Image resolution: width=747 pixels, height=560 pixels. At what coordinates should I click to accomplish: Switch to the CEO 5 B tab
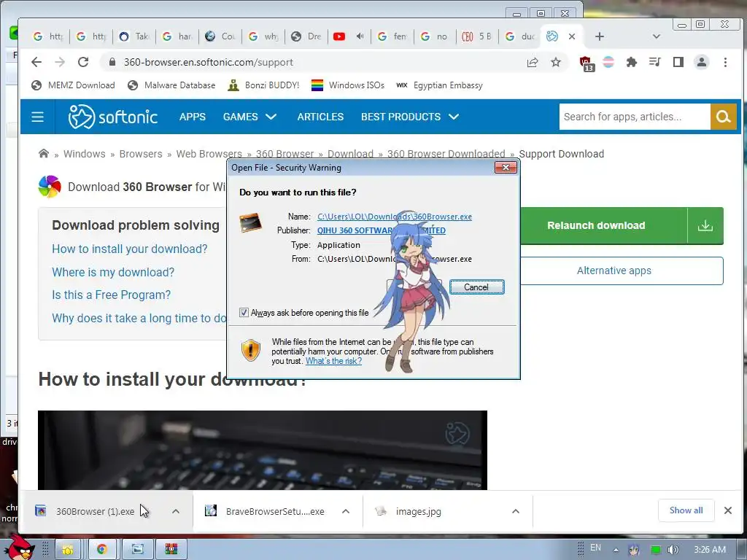477,36
